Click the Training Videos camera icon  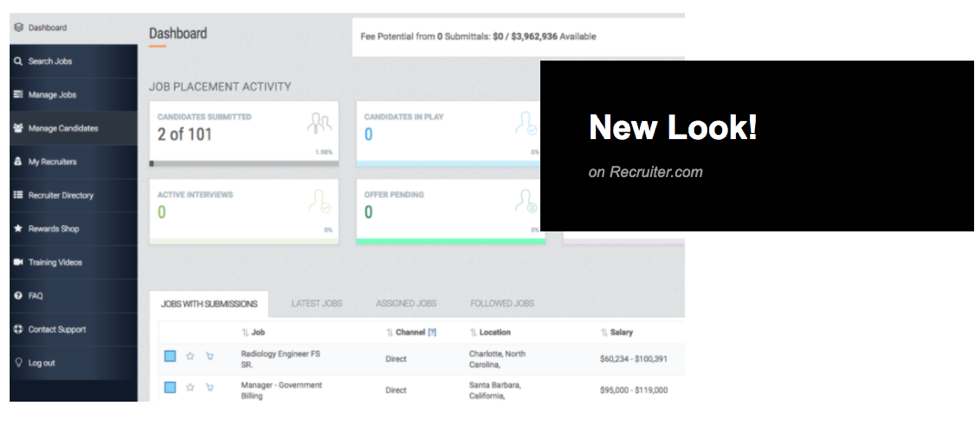(18, 262)
